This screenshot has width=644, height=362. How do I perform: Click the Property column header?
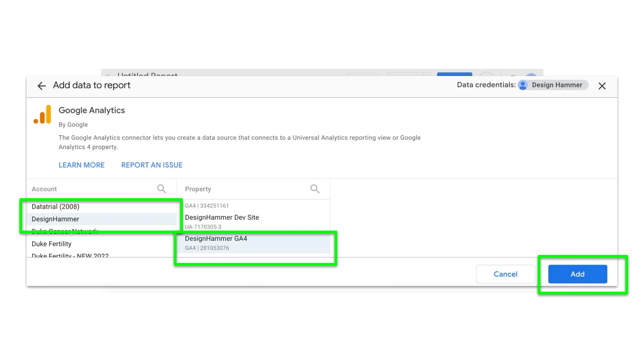pyautogui.click(x=198, y=189)
